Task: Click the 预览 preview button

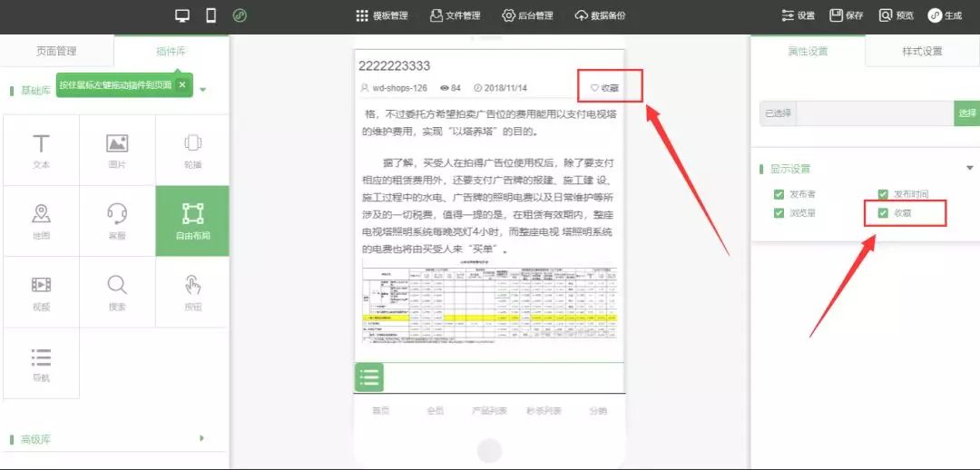Action: point(896,15)
